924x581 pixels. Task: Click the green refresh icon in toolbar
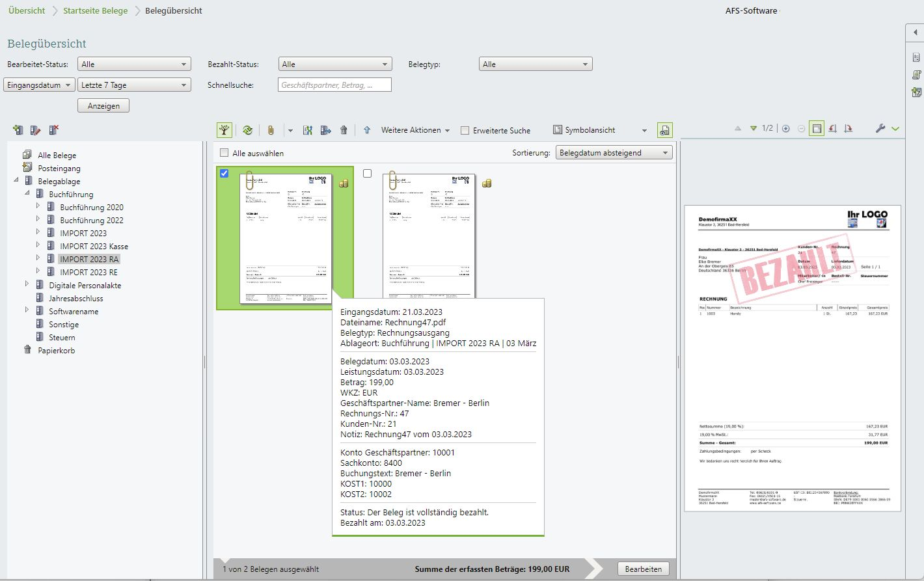247,130
